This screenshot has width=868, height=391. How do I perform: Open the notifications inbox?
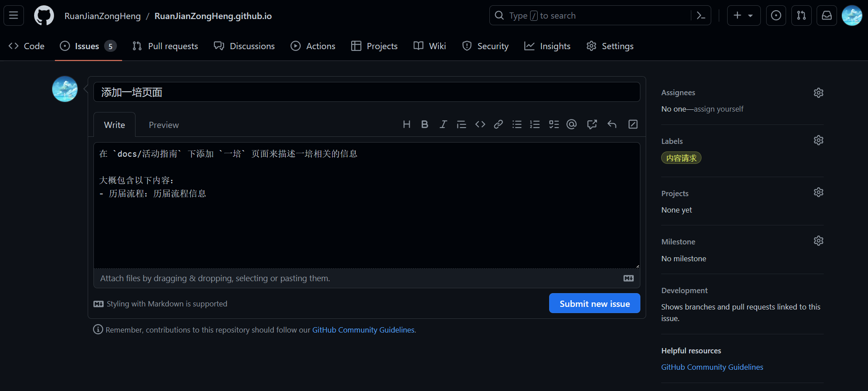[x=826, y=15]
